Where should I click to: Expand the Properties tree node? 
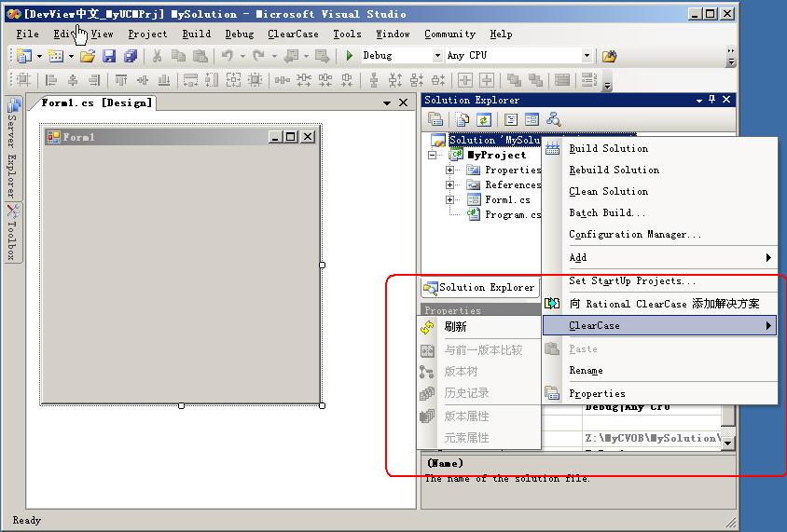pyautogui.click(x=449, y=170)
